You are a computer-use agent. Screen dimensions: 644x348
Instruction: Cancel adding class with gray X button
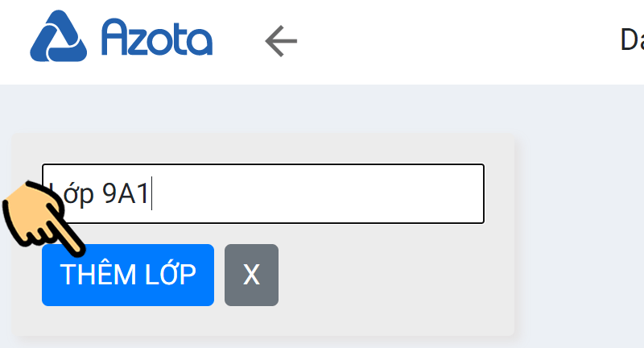click(x=251, y=275)
